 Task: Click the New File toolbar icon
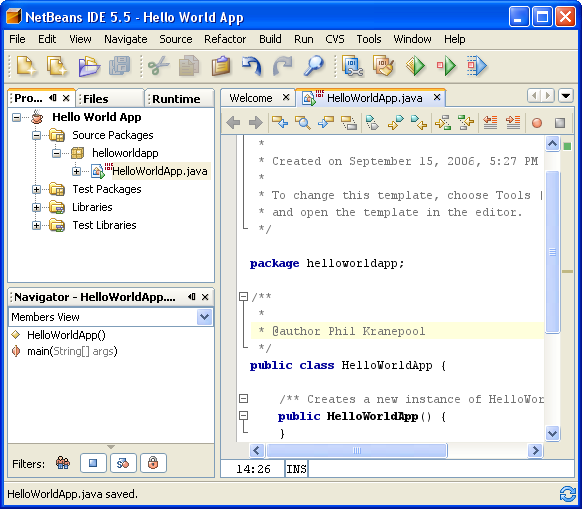[57, 66]
